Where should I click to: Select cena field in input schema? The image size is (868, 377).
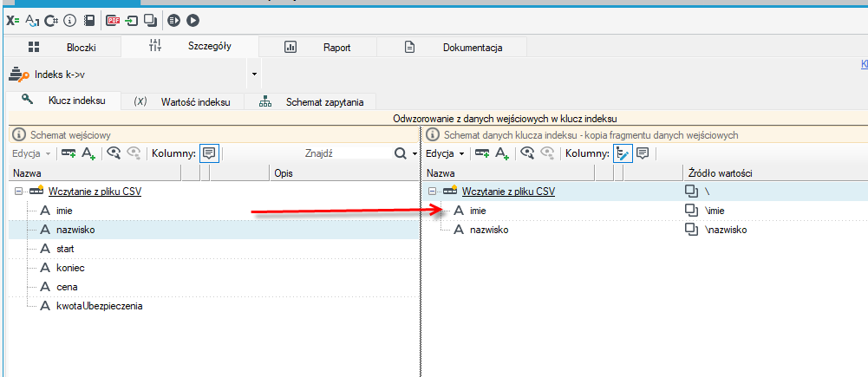click(67, 287)
